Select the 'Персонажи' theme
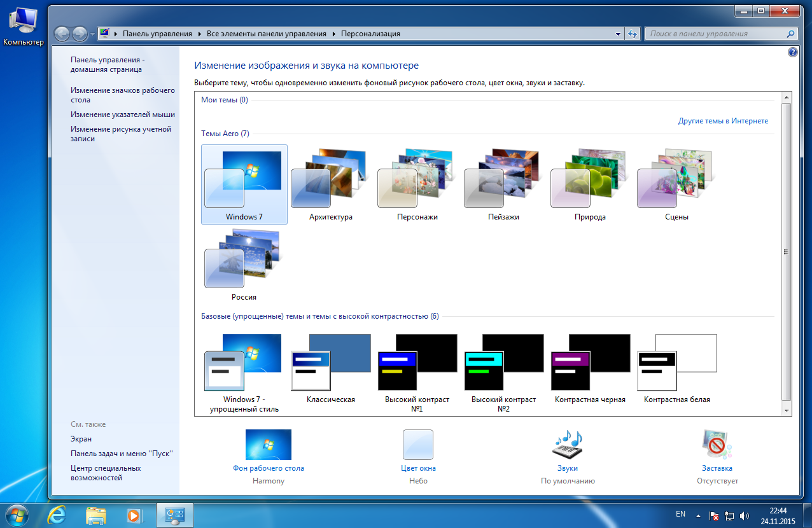The height and width of the screenshot is (528, 812). 417,184
